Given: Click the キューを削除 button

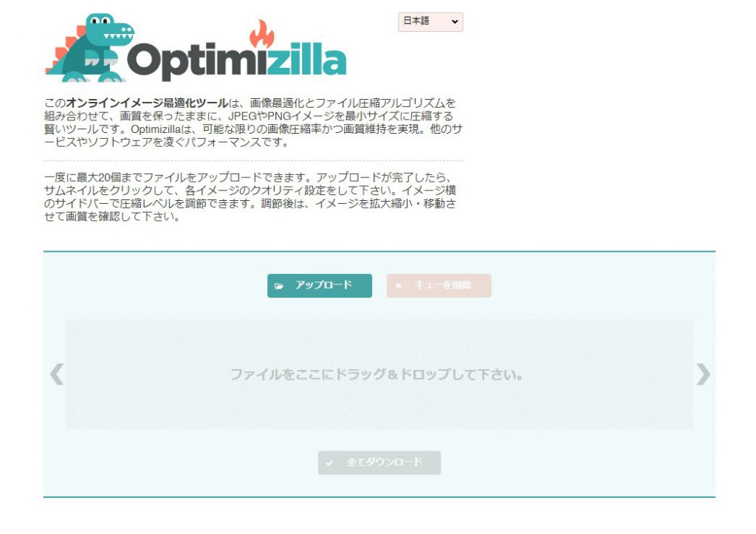Looking at the screenshot, I should pyautogui.click(x=439, y=286).
